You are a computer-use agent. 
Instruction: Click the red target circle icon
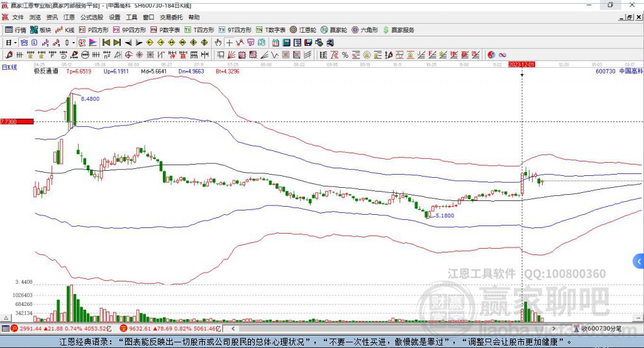coord(128,55)
